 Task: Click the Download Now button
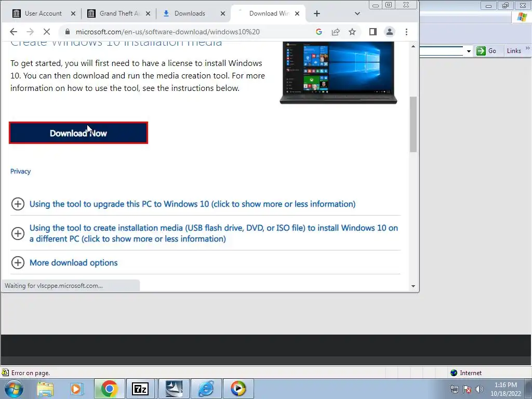click(x=78, y=133)
